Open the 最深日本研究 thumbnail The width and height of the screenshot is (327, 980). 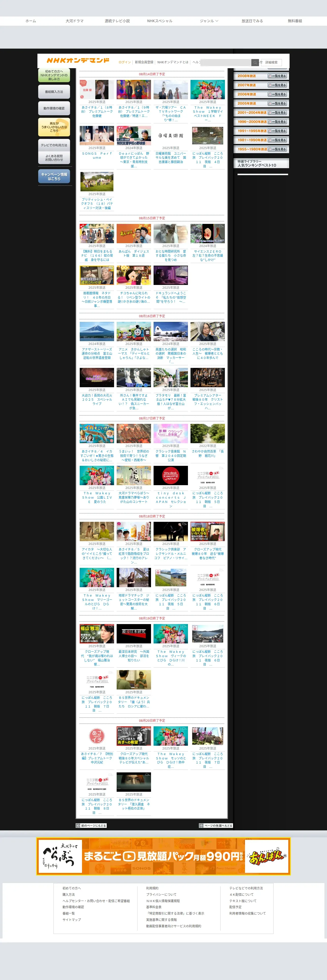point(134,634)
